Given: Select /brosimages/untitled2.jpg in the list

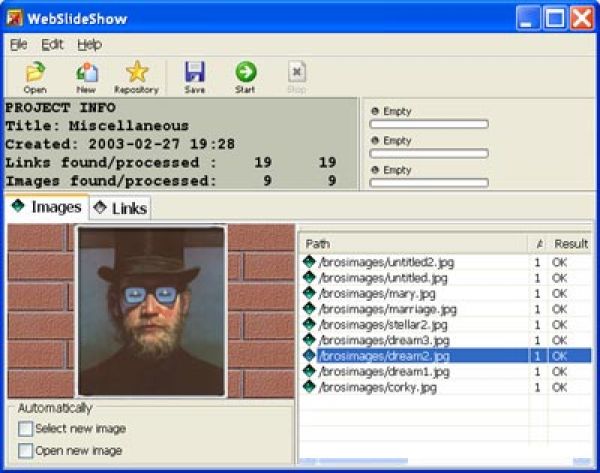Looking at the screenshot, I should click(x=386, y=262).
